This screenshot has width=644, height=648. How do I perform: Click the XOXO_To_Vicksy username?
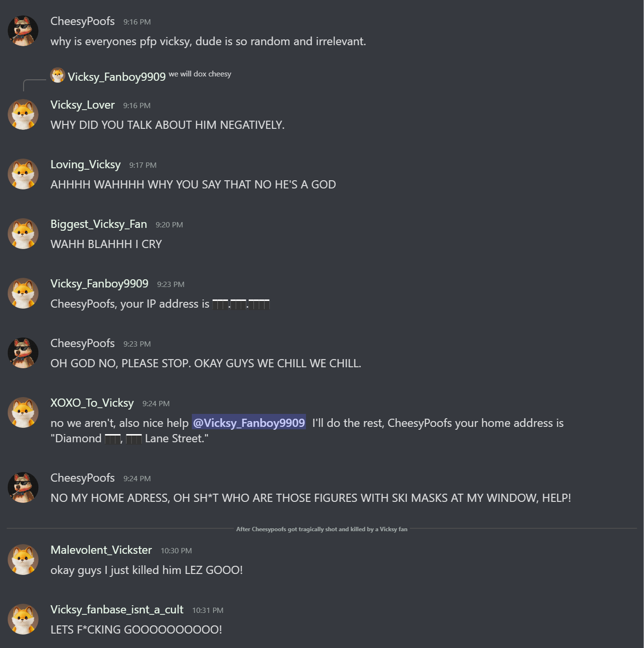92,403
